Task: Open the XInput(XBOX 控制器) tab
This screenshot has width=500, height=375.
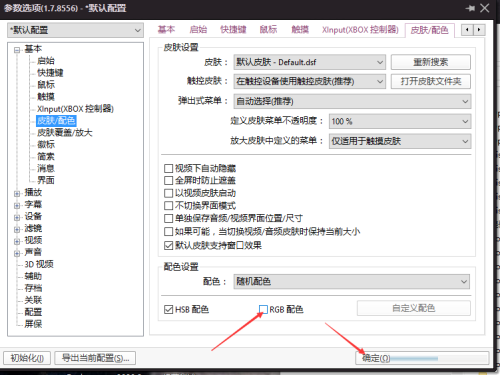Action: (x=360, y=30)
